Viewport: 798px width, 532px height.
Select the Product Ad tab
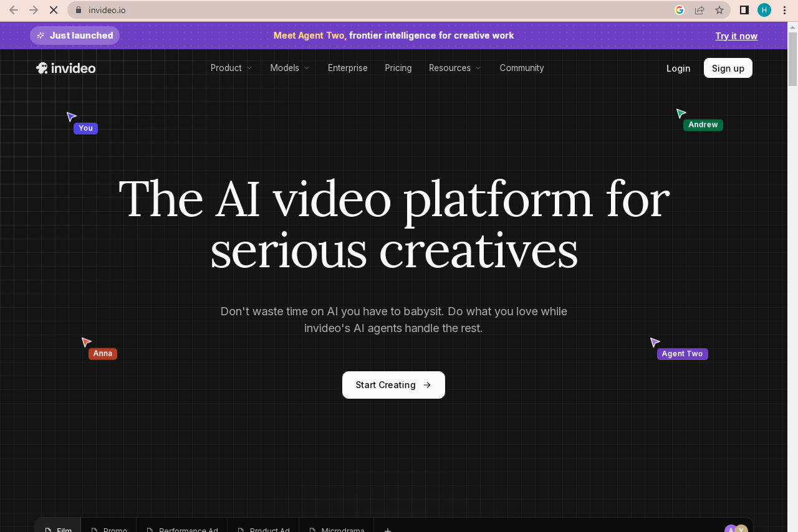(x=263, y=526)
